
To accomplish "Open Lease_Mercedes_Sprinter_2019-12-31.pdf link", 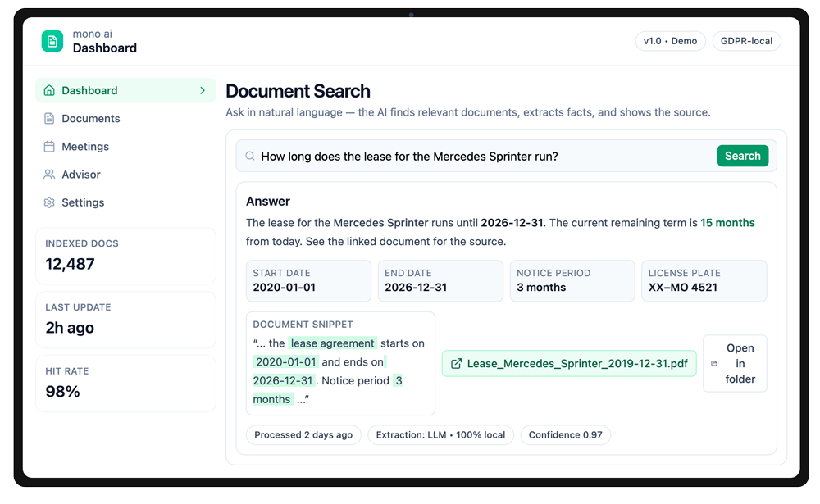I will 576,364.
